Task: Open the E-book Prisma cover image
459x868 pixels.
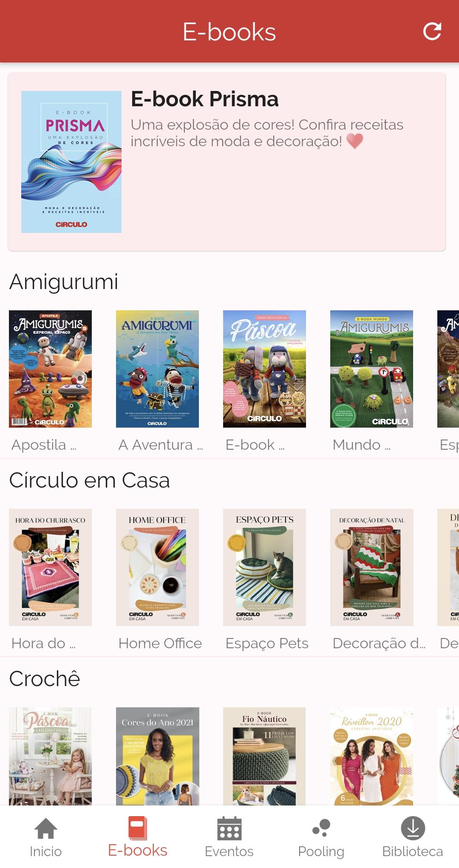Action: (x=71, y=162)
